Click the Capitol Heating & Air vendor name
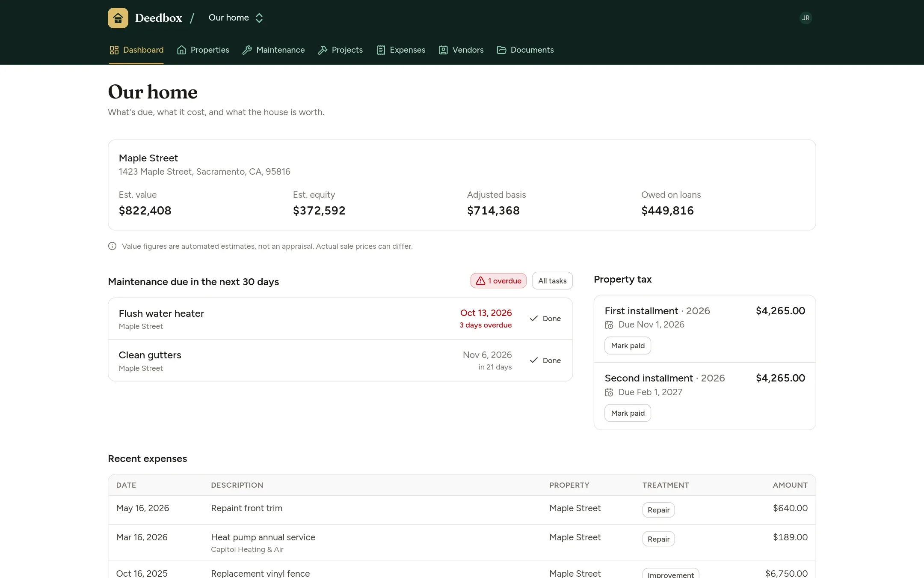924x578 pixels. coord(247,549)
